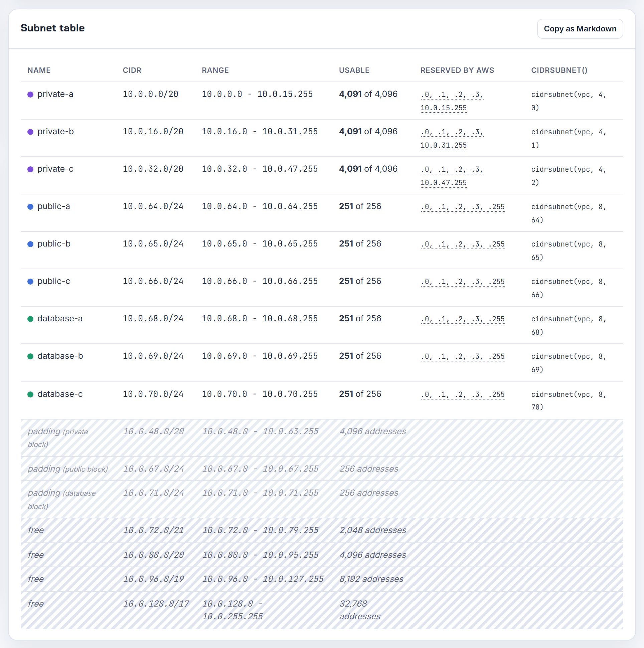644x648 pixels.
Task: Click the green dot beside database-c
Action: point(30,394)
